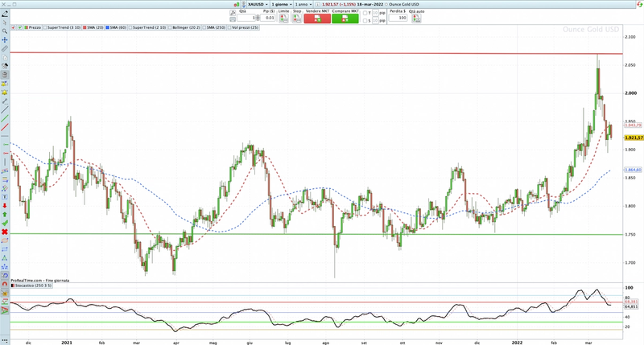This screenshot has width=644, height=345.
Task: Select the red down arrow marker tool
Action: tap(5, 206)
